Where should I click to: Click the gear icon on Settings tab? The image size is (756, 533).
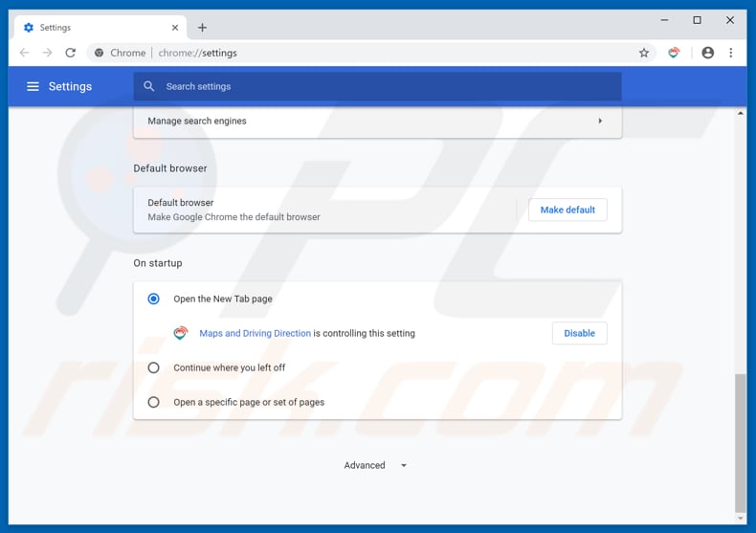coord(29,28)
